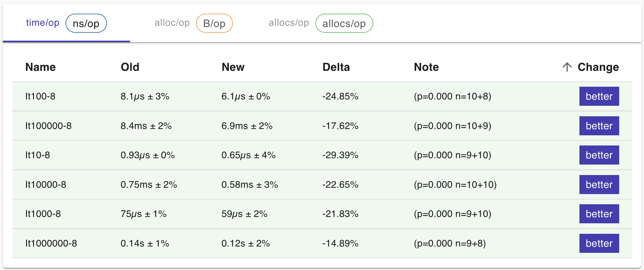This screenshot has height=270, width=644.
Task: Select the allocs/op tab
Action: tap(289, 23)
